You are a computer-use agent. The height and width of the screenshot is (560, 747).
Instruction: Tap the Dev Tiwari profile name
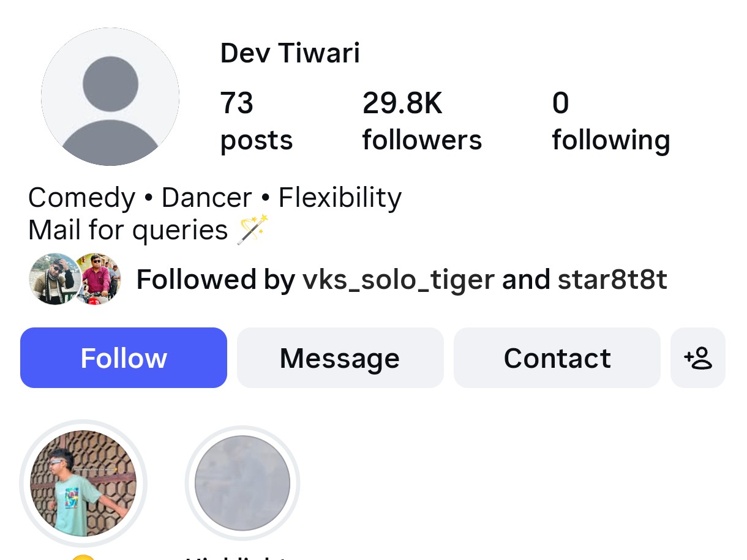pyautogui.click(x=290, y=53)
